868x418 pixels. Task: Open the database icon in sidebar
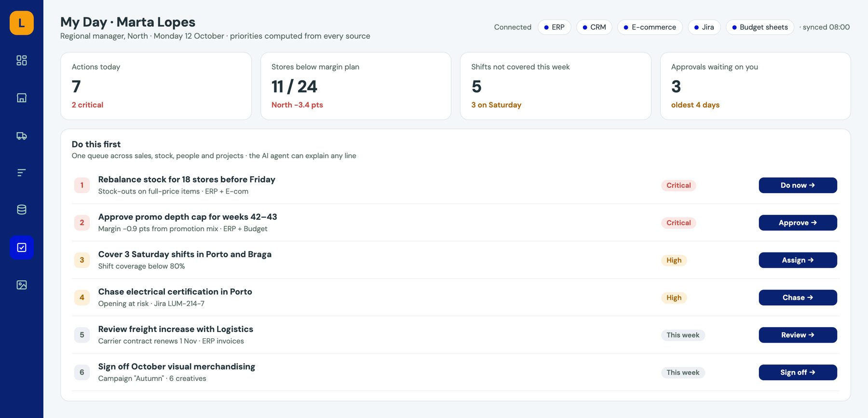[x=22, y=209]
